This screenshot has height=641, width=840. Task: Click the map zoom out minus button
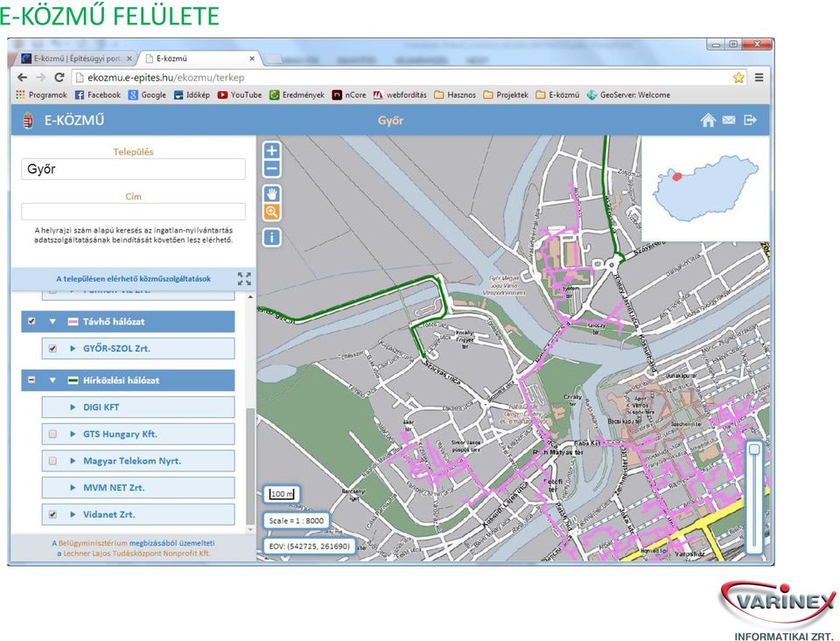271,170
